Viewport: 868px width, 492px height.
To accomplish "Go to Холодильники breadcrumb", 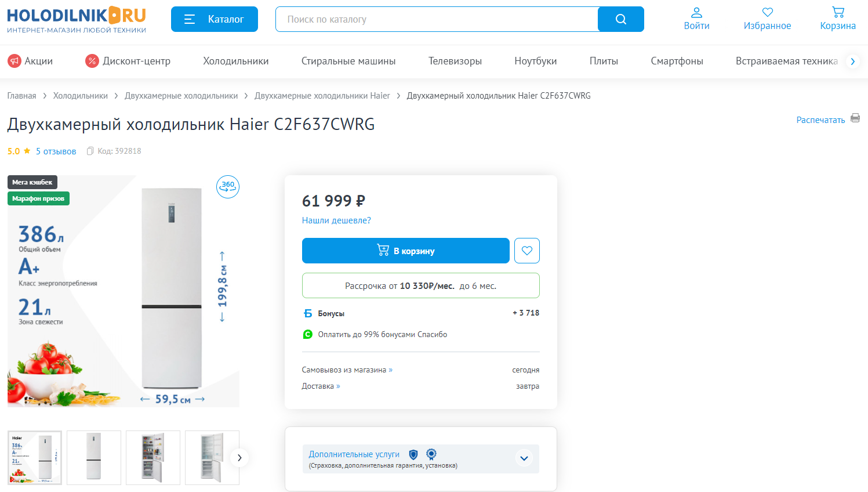I will (x=81, y=96).
